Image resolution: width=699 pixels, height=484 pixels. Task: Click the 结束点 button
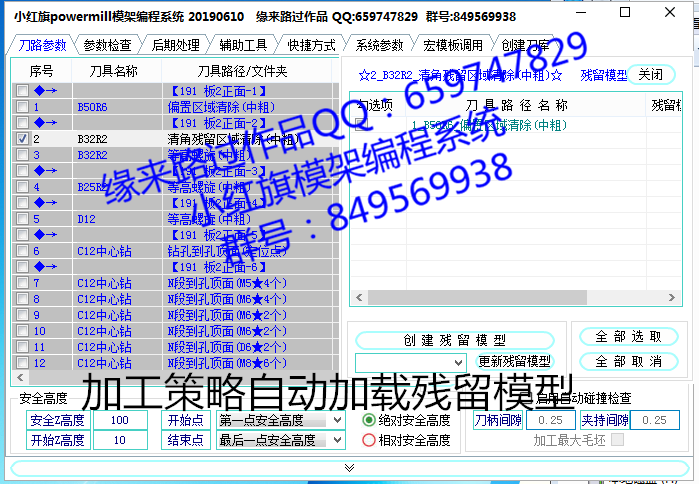tap(185, 440)
